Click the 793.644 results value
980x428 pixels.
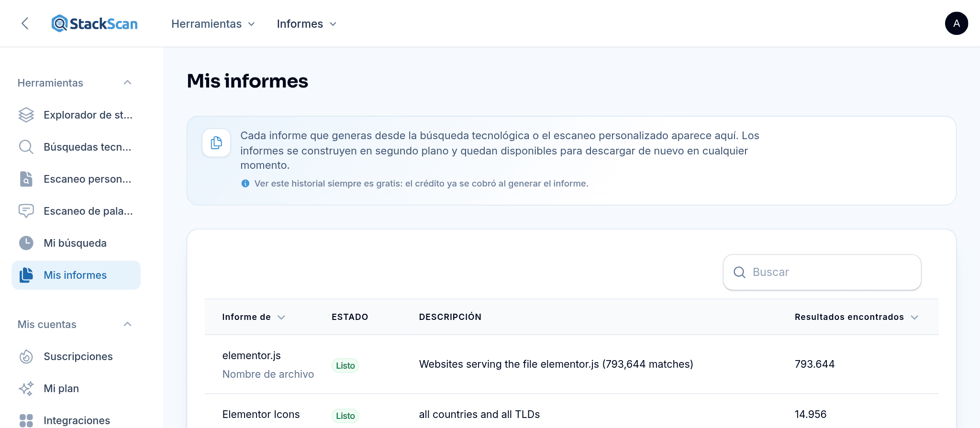click(814, 364)
